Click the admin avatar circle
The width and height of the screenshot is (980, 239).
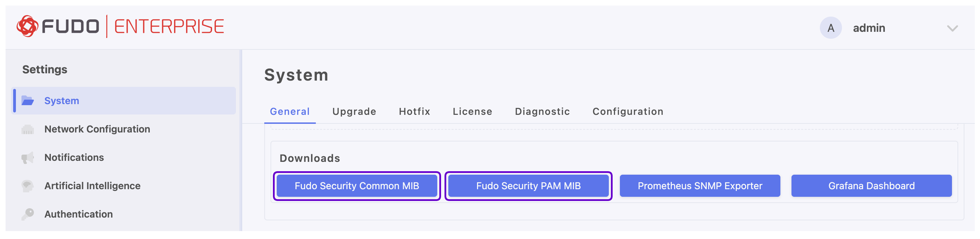830,28
